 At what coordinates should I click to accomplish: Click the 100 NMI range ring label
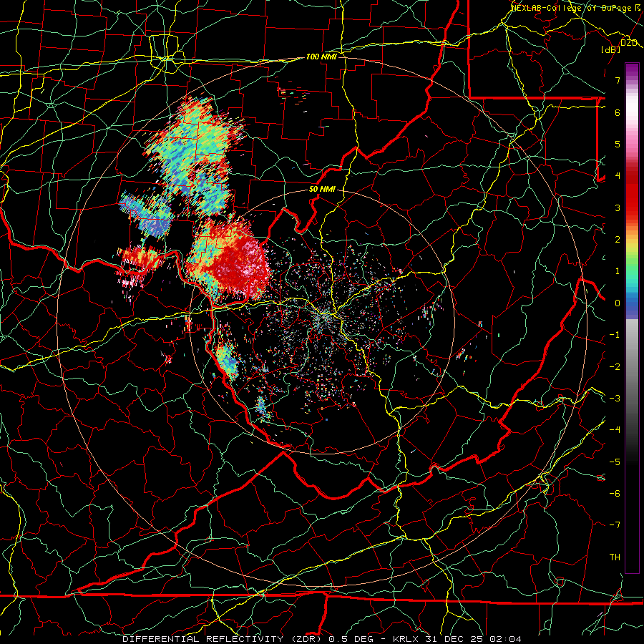[321, 57]
